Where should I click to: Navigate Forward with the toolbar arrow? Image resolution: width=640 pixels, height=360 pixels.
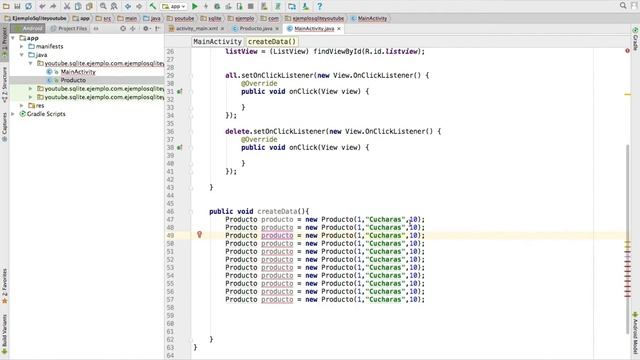[x=139, y=6]
